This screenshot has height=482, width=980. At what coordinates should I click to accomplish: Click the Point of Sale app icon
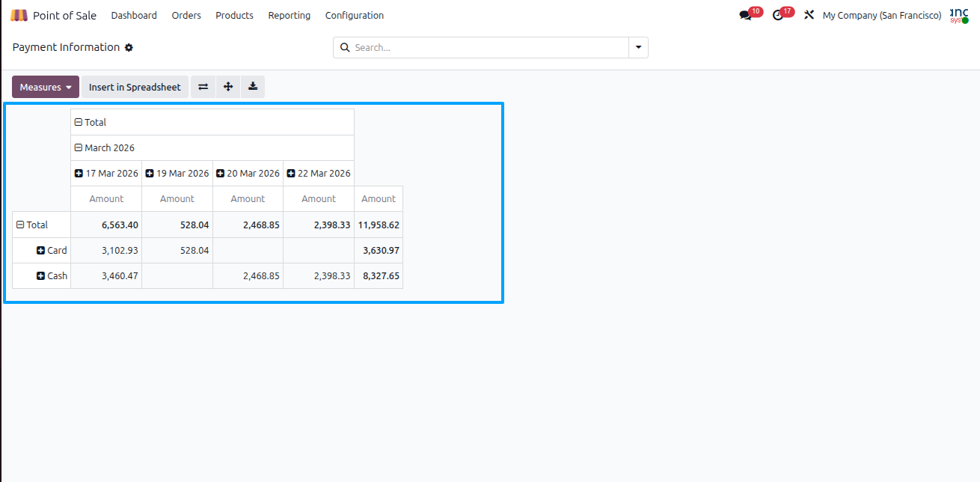coord(19,15)
